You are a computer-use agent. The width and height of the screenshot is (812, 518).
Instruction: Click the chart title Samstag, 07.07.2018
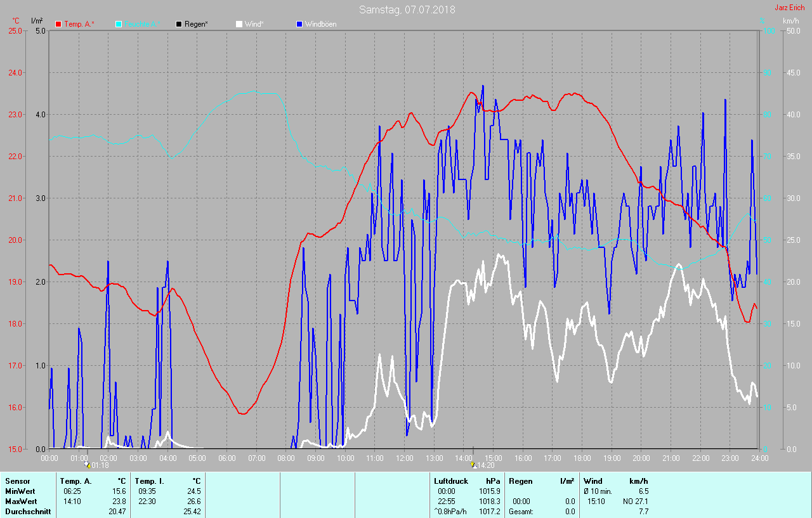coord(407,10)
